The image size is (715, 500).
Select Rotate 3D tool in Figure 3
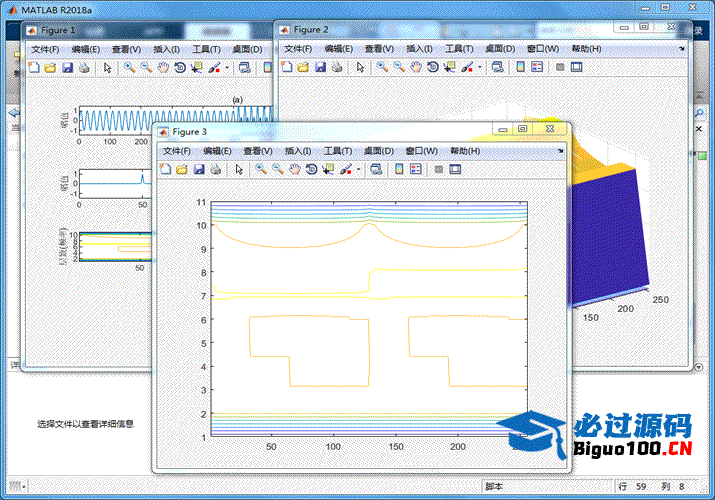click(311, 170)
